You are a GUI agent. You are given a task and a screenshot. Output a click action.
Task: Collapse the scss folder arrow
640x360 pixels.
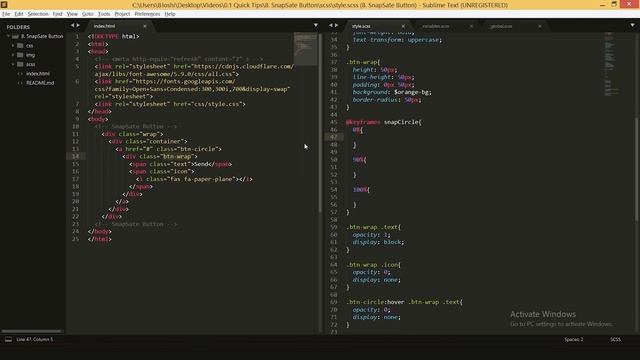(13, 64)
